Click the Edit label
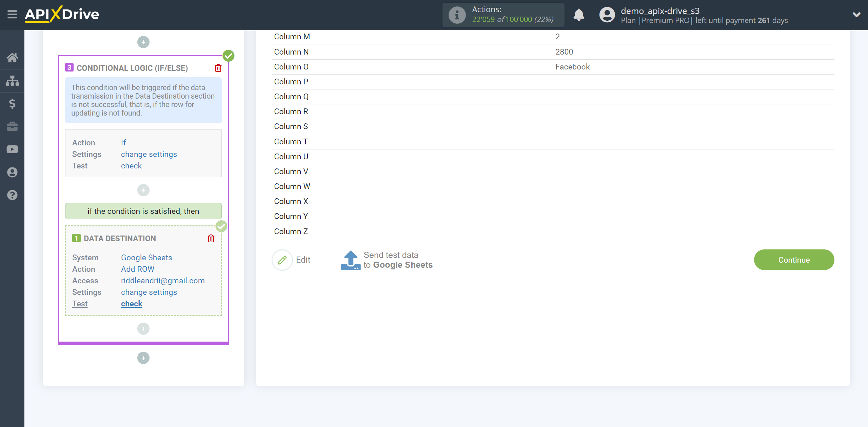This screenshot has width=868, height=427. pos(303,260)
